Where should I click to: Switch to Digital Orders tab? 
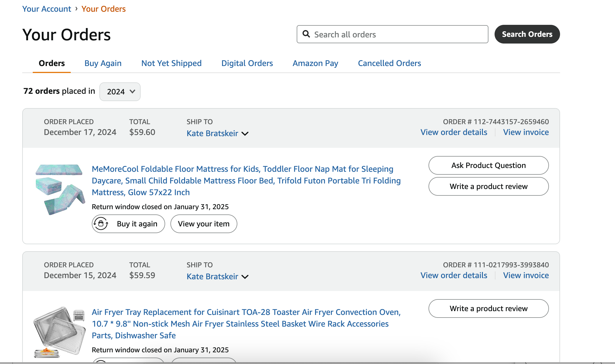247,63
